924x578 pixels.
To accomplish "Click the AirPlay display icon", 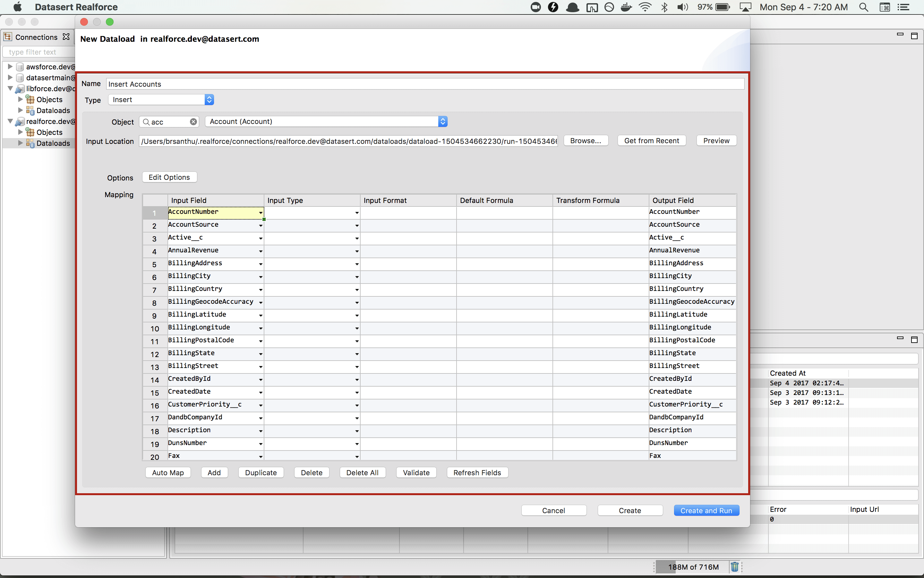I will [x=745, y=7].
